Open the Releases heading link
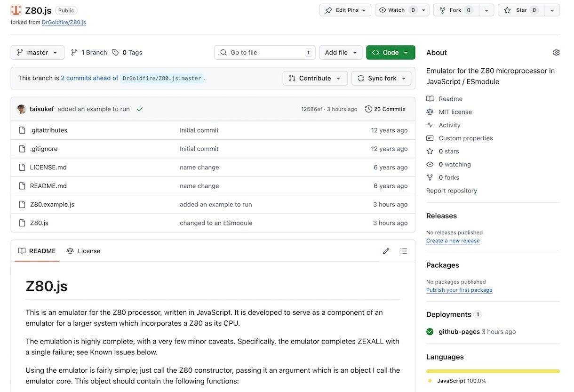 point(441,216)
